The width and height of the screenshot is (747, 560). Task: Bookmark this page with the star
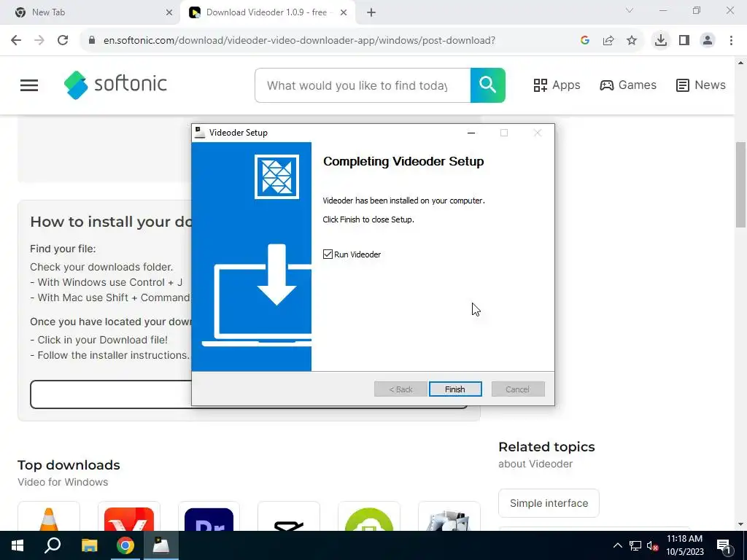point(632,40)
